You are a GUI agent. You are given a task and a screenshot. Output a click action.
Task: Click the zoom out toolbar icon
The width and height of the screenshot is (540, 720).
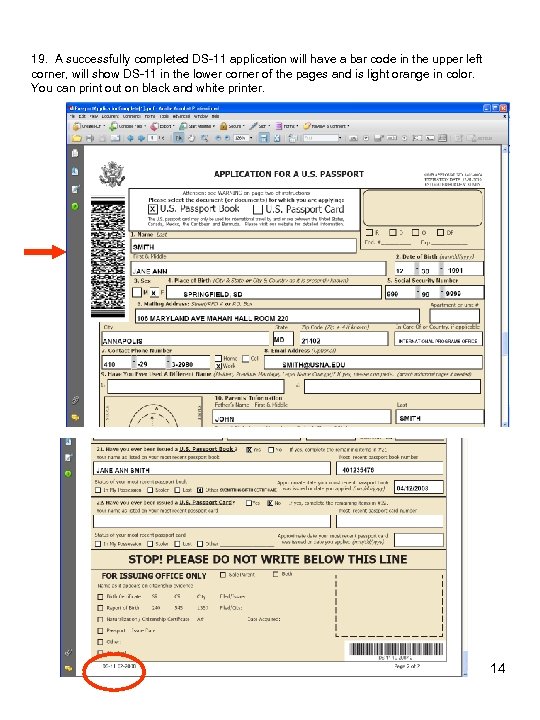(219, 138)
